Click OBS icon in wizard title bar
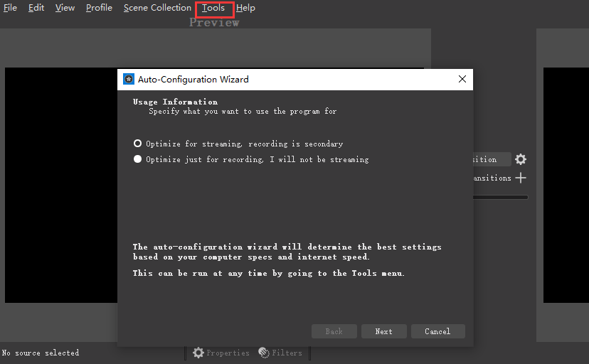The height and width of the screenshot is (364, 589). (129, 79)
